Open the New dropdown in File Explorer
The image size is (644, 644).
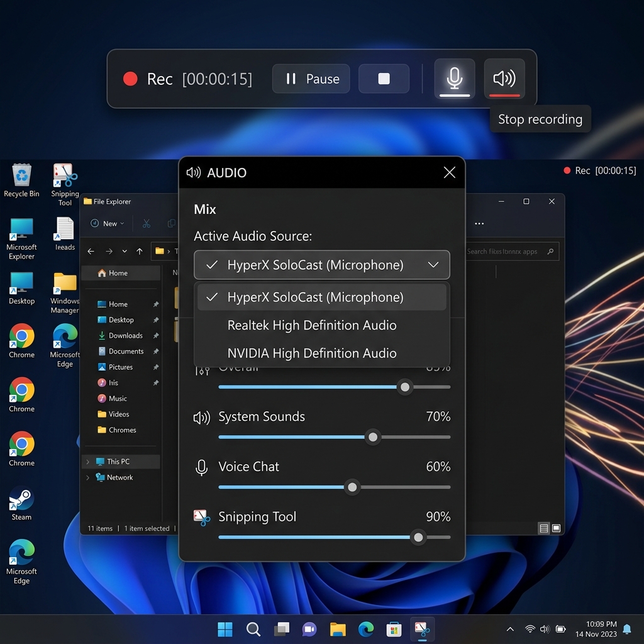107,223
